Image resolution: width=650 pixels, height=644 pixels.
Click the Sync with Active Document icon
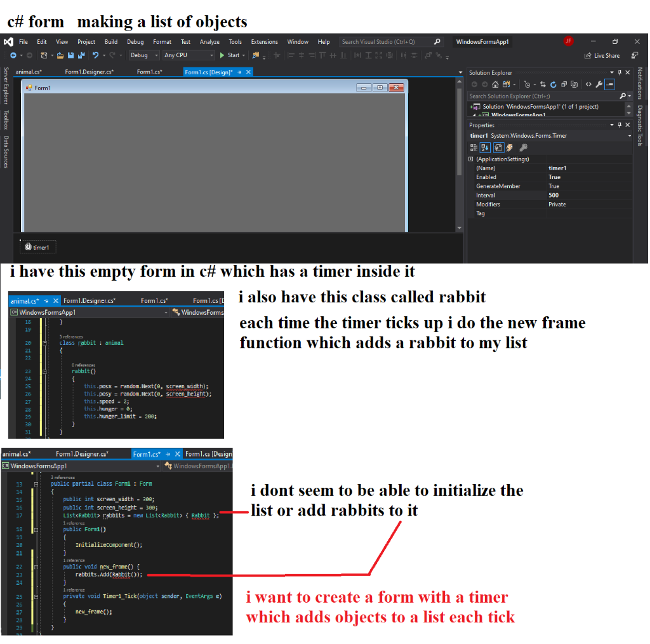click(542, 84)
